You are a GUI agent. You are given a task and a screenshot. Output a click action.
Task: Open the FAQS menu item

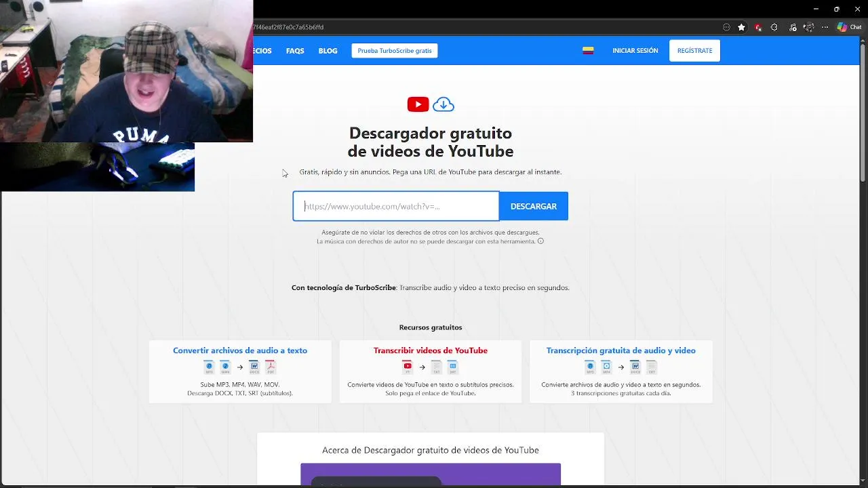295,51
